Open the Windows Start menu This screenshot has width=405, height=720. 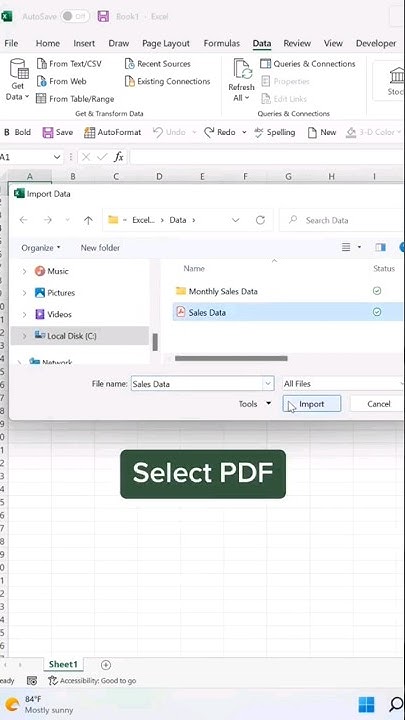click(366, 704)
